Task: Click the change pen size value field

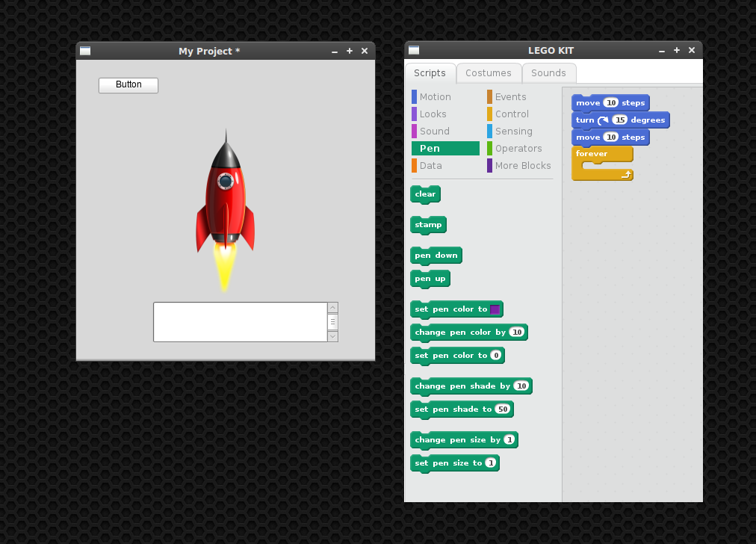Action: pyautogui.click(x=509, y=440)
